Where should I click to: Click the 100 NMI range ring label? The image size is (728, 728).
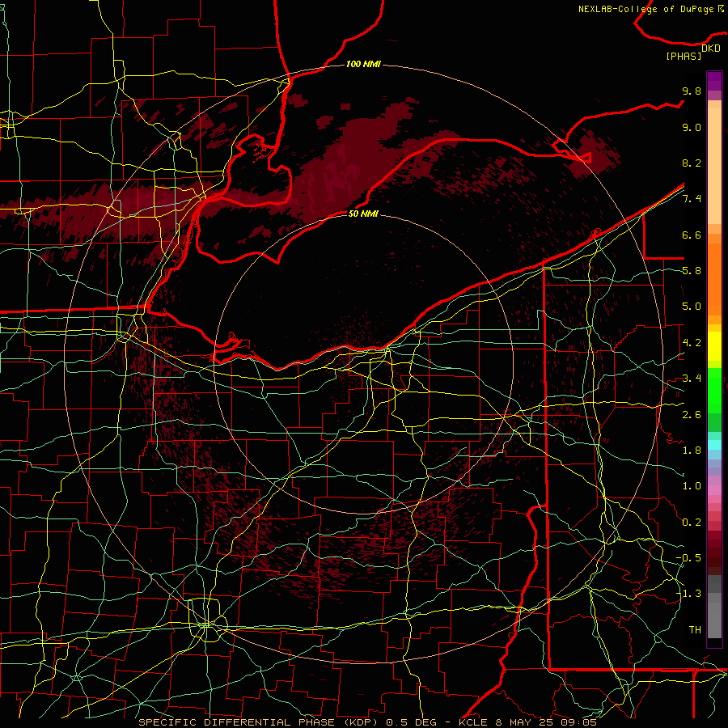point(363,64)
